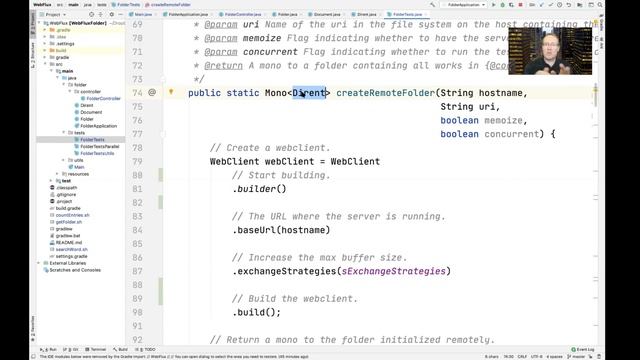Collapse the src folder
This screenshot has width=640, height=360.
click(45, 64)
